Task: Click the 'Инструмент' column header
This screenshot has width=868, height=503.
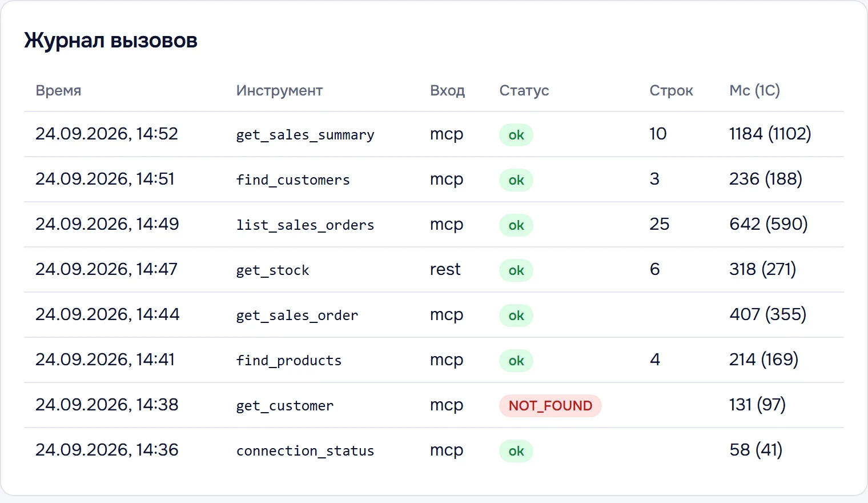Action: 279,90
